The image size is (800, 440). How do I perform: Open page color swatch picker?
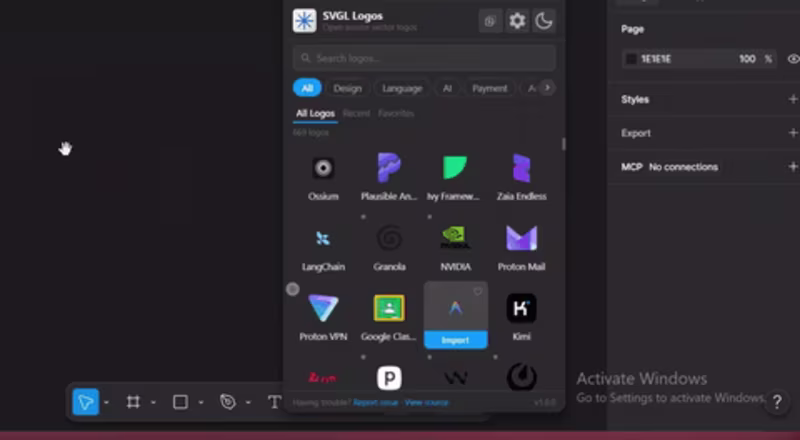[632, 59]
